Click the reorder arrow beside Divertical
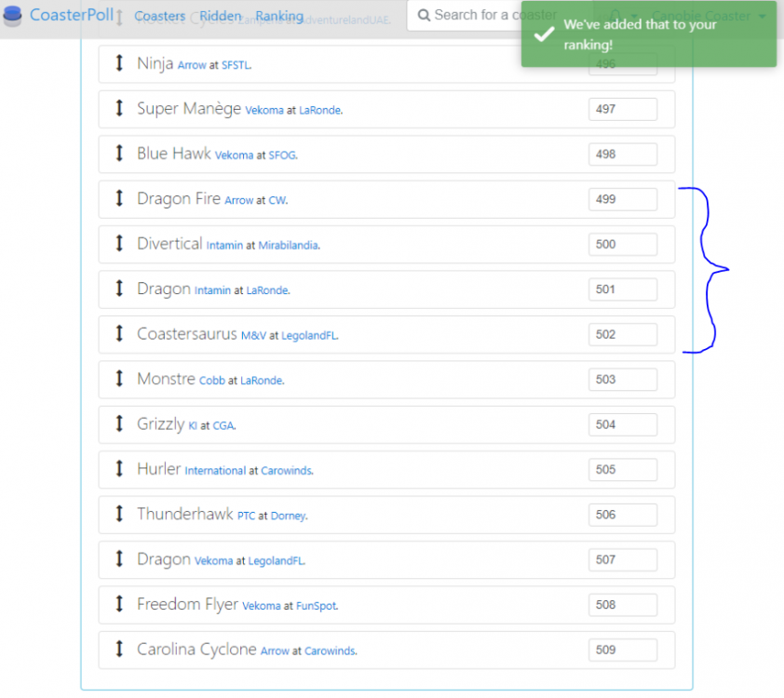Image resolution: width=784 pixels, height=698 pixels. 119,244
